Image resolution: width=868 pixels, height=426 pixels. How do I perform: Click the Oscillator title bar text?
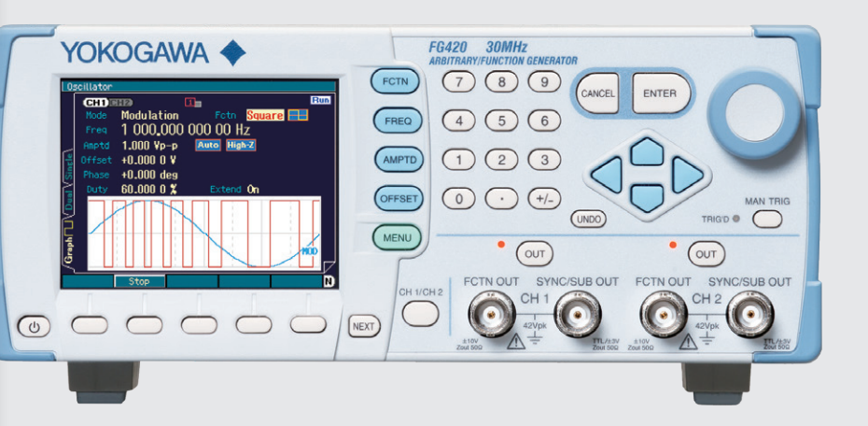(89, 87)
